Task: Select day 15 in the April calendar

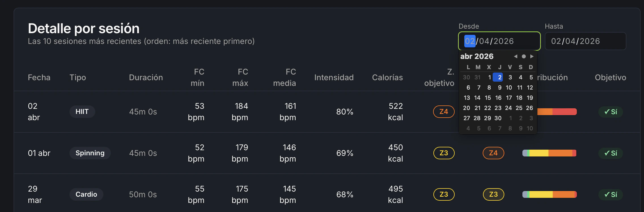Action: tap(488, 98)
